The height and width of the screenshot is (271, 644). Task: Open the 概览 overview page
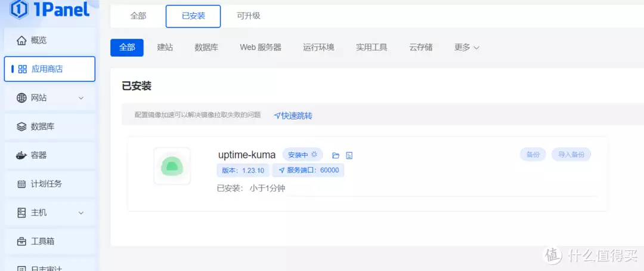pos(49,41)
